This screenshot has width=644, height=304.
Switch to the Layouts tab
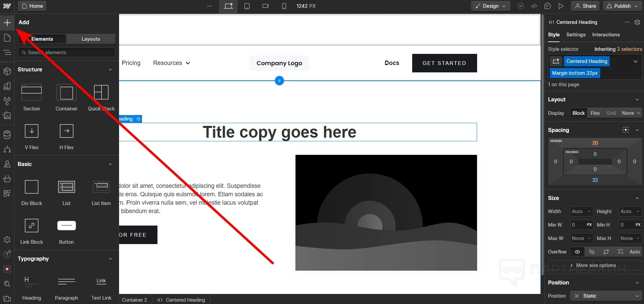[x=91, y=39]
